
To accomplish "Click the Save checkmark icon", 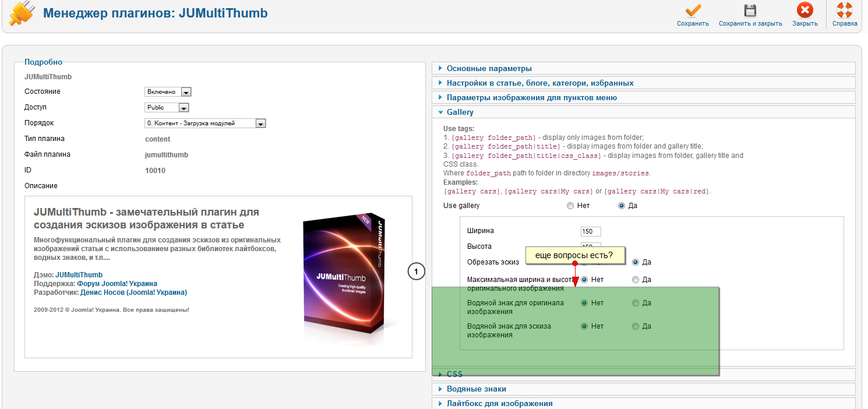I will 693,11.
